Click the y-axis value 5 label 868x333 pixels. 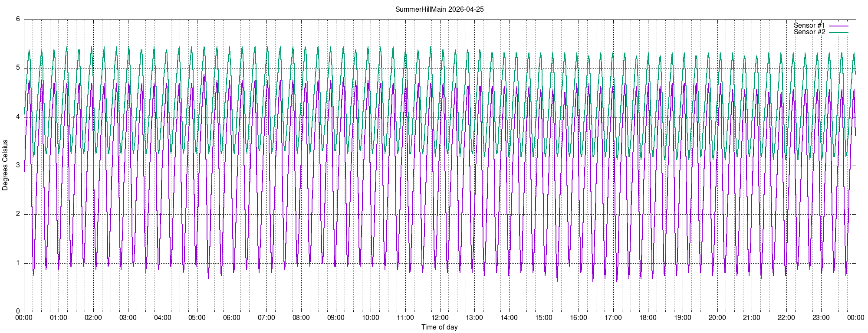point(18,68)
